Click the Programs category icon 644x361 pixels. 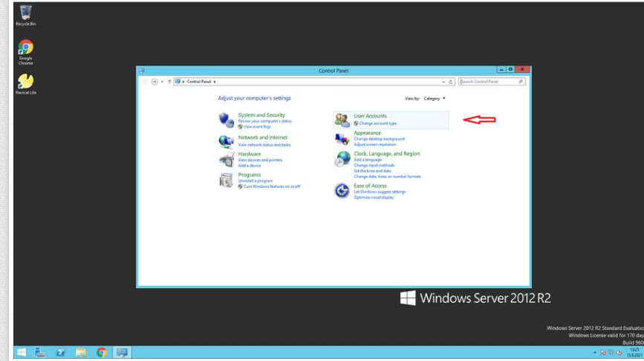pyautogui.click(x=226, y=180)
